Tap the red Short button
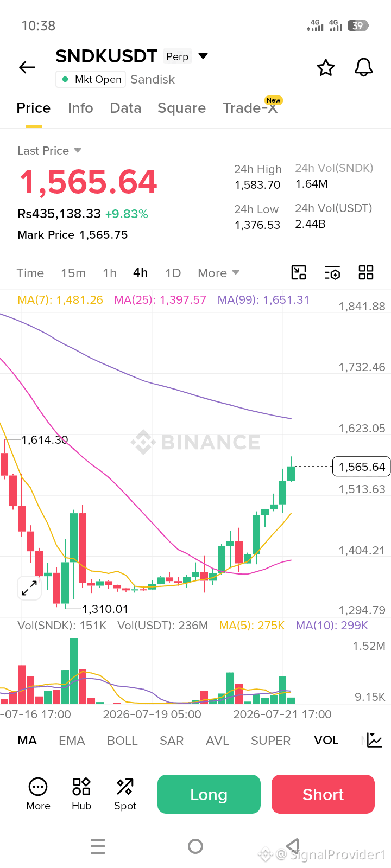Viewport: 391px width, 868px height. tap(323, 794)
